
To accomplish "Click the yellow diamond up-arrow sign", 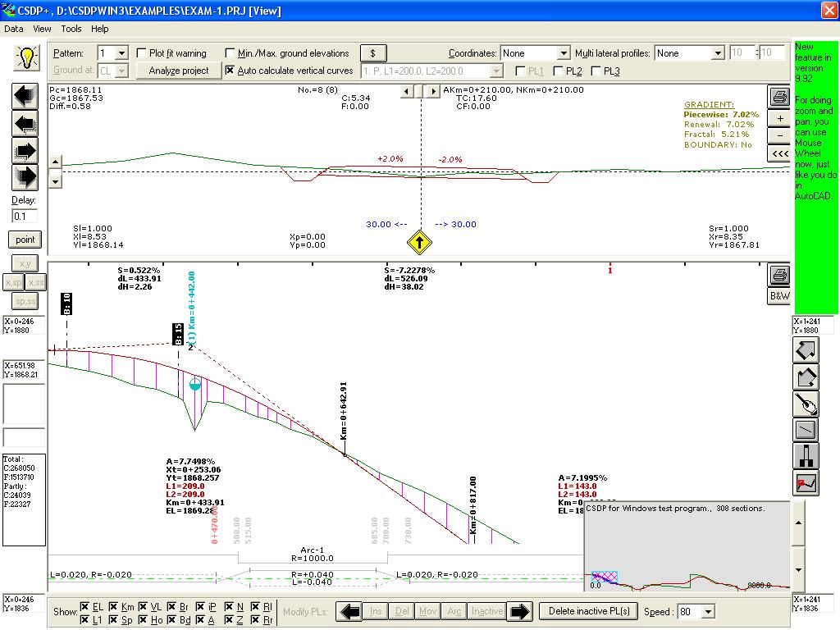I will [419, 242].
